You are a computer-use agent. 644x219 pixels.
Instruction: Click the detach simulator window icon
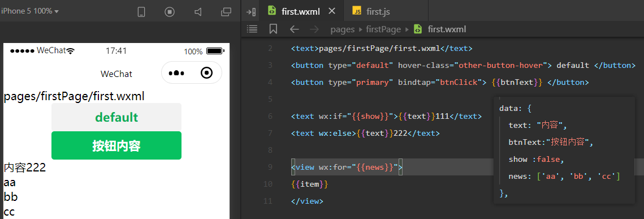coord(226,12)
